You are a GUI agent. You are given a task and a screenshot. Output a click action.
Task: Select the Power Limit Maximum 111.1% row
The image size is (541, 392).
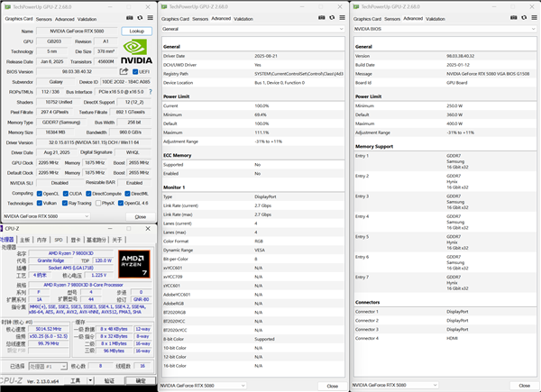point(252,132)
